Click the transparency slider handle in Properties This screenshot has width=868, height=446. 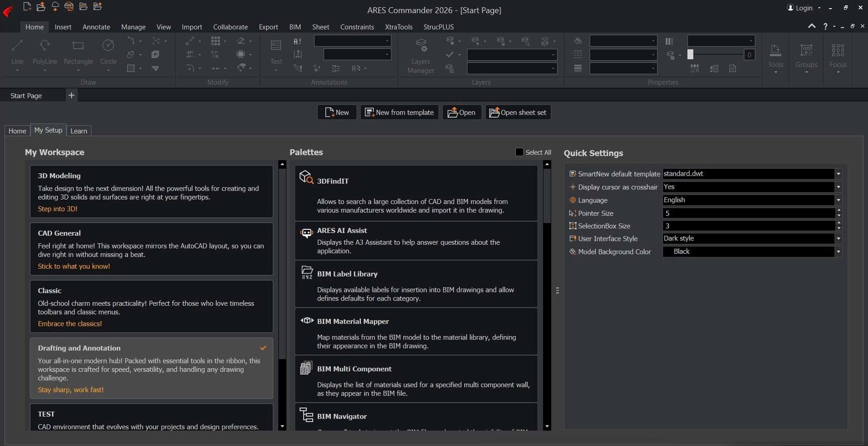pos(690,55)
